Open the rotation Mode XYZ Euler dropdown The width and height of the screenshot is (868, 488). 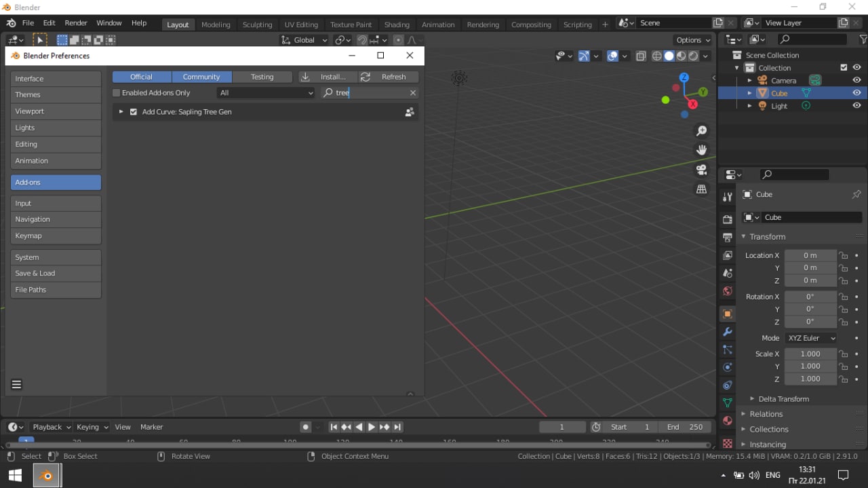tap(811, 338)
